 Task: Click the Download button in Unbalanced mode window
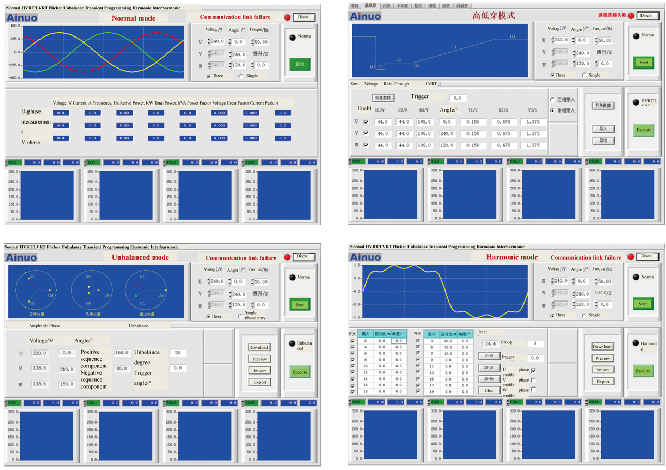(260, 347)
